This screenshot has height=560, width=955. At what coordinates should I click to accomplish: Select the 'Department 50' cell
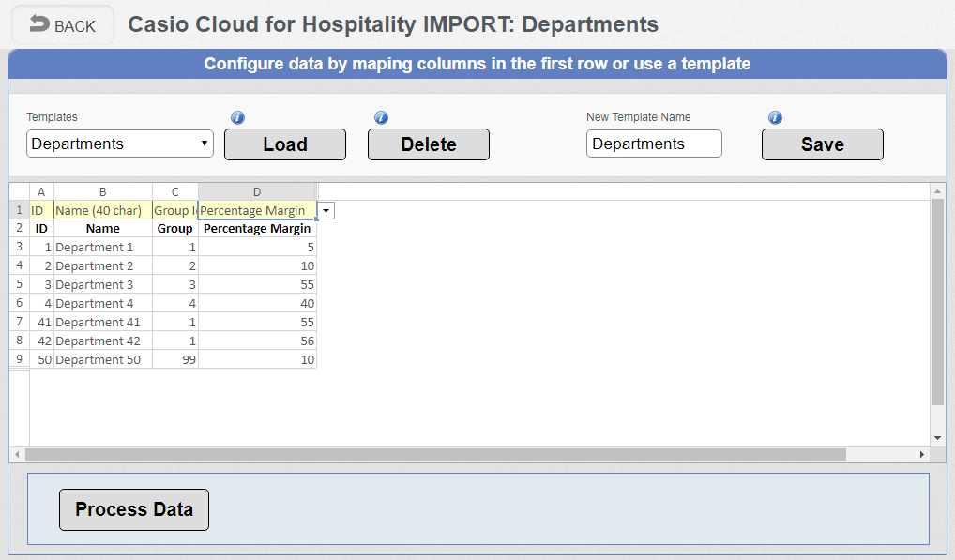tap(103, 360)
